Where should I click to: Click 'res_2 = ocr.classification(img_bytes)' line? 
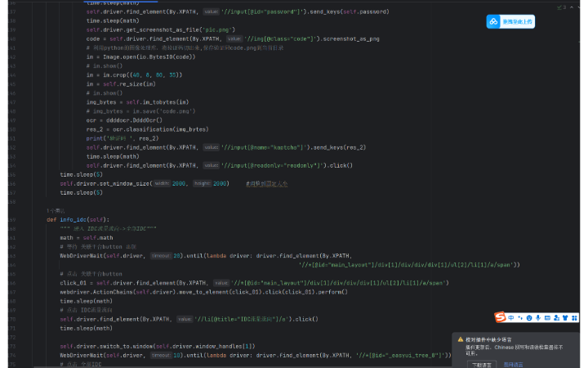click(x=147, y=129)
